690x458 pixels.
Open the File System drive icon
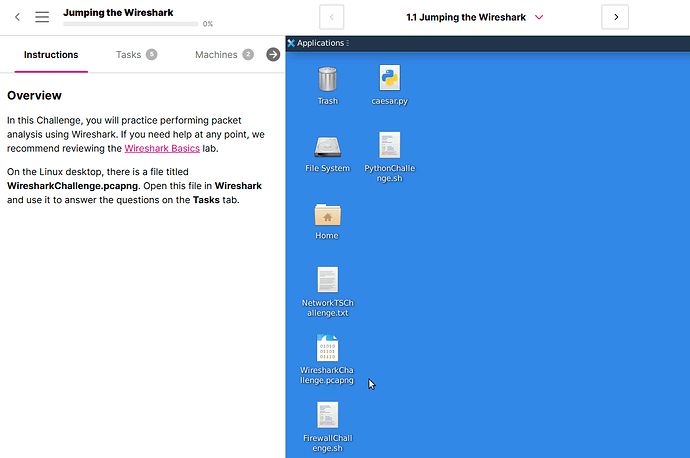pos(327,147)
